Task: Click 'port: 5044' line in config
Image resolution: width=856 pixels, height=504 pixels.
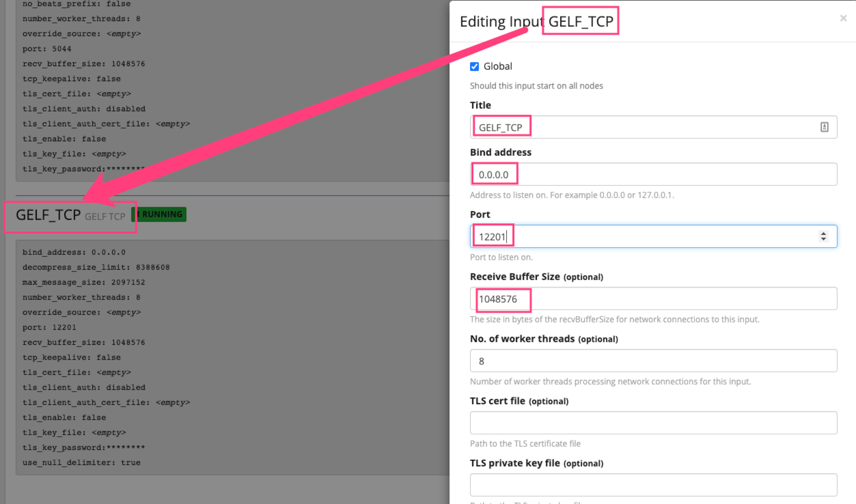Action: (x=47, y=48)
